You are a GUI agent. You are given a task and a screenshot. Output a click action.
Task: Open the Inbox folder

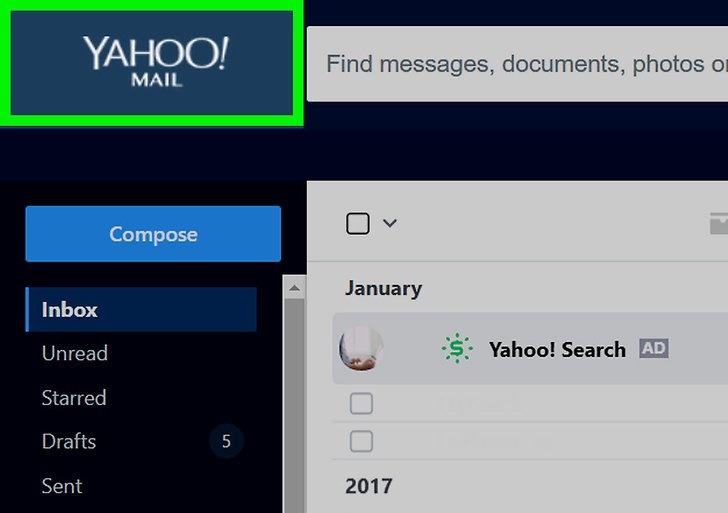141,310
